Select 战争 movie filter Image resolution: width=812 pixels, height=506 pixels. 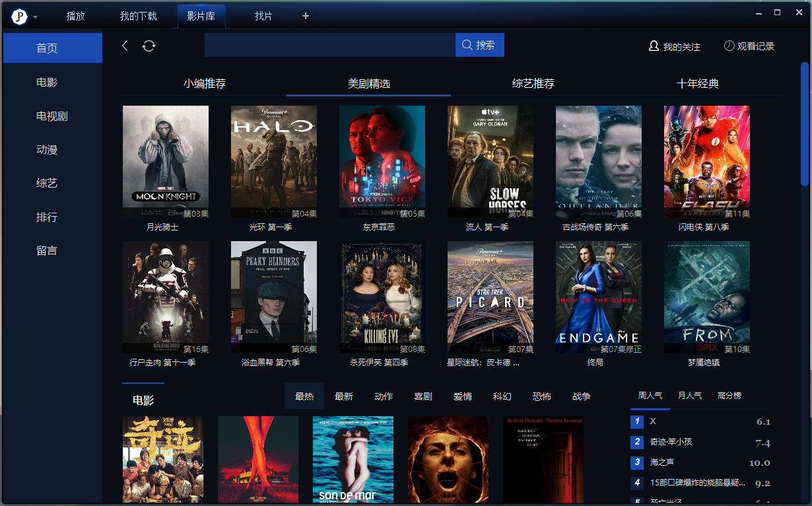pyautogui.click(x=582, y=396)
